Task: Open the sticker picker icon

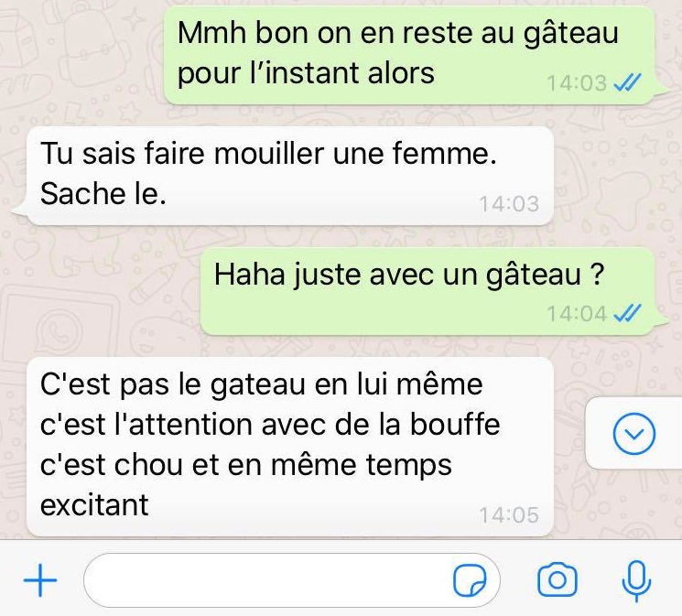Action: pyautogui.click(x=470, y=580)
